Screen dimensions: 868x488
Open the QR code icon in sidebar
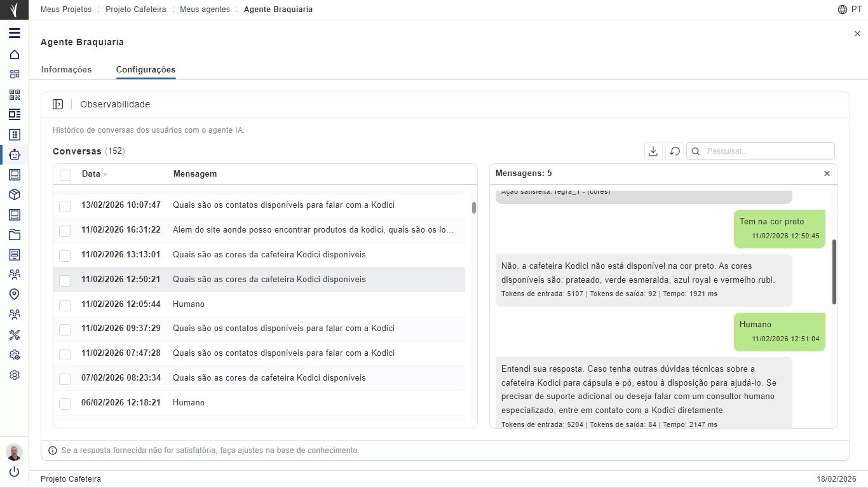point(15,95)
